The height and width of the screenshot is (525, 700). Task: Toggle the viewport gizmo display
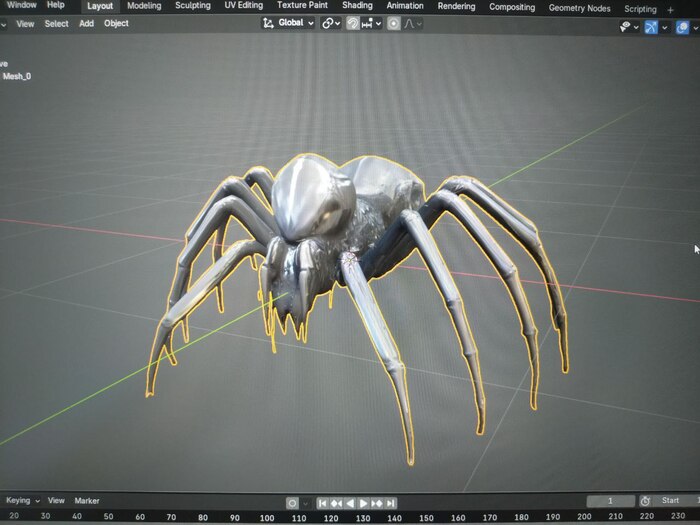point(652,26)
